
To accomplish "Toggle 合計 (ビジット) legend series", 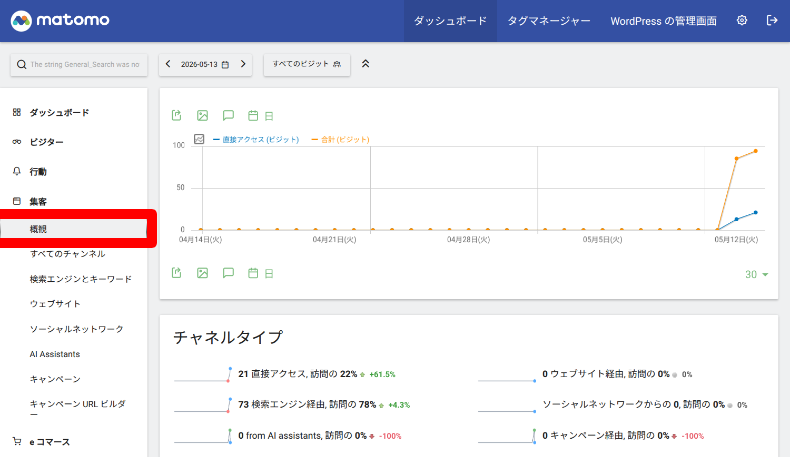I will pos(341,139).
